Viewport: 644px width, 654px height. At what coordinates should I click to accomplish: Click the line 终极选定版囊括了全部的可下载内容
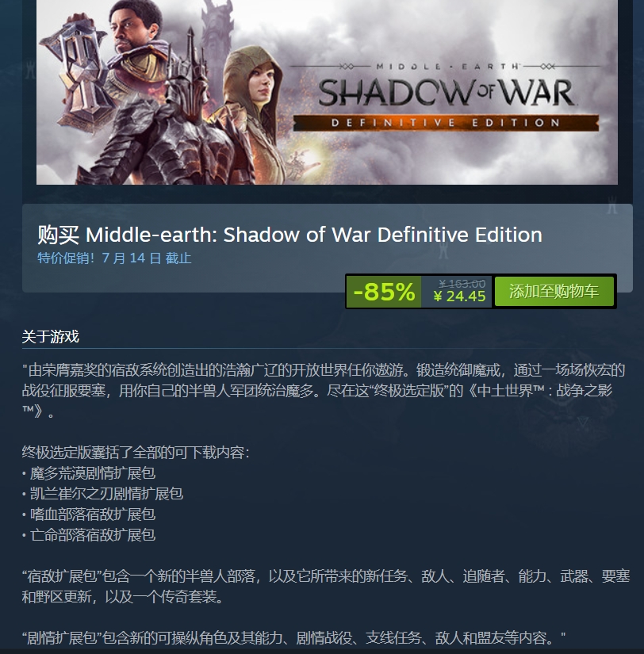(x=136, y=452)
